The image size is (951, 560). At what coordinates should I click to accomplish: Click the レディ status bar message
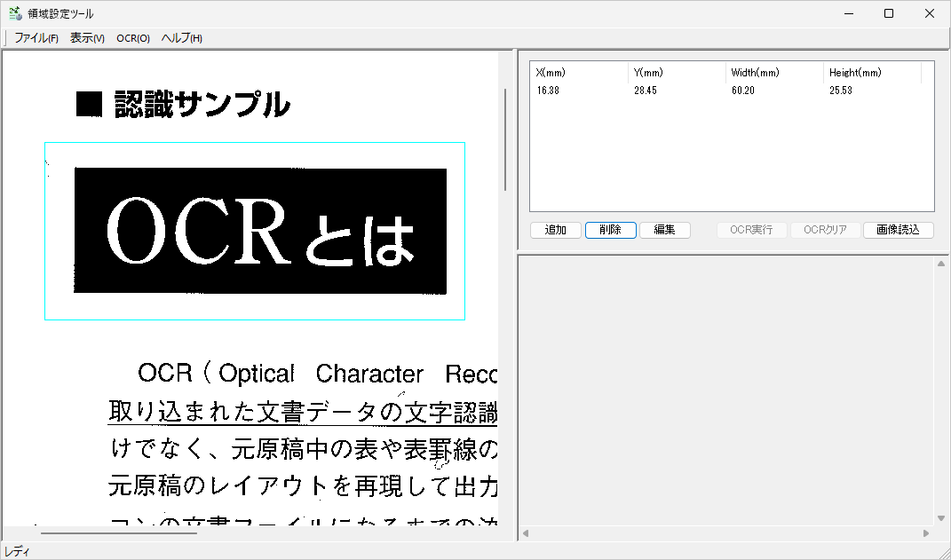click(x=15, y=550)
